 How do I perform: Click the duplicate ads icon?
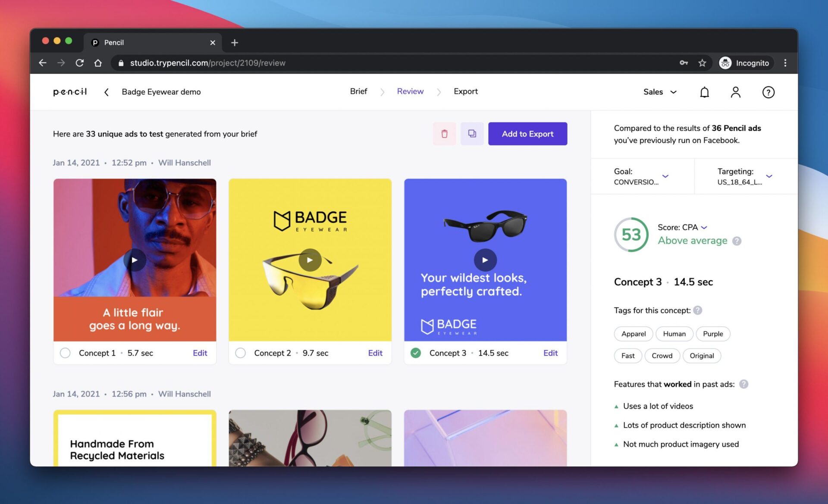coord(472,134)
